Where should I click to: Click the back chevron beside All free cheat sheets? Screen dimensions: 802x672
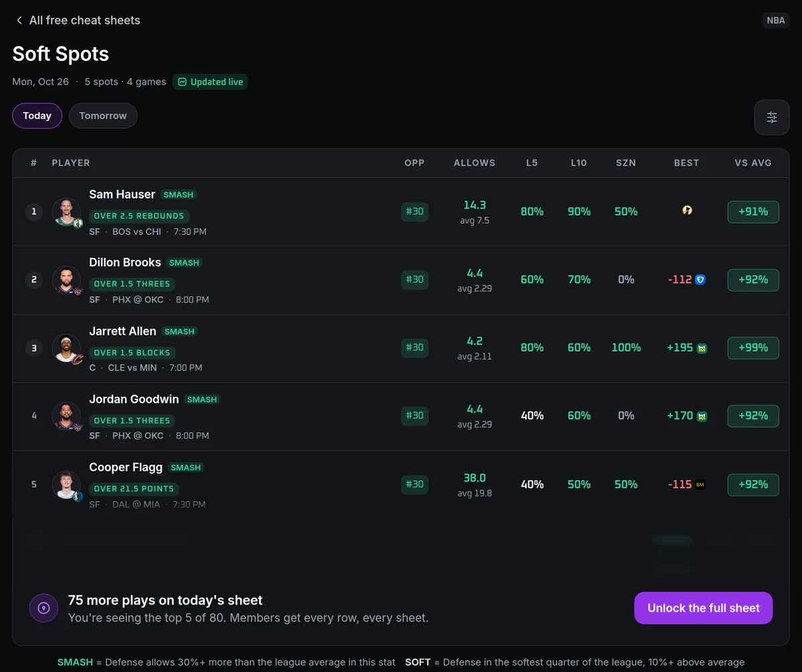coord(19,21)
